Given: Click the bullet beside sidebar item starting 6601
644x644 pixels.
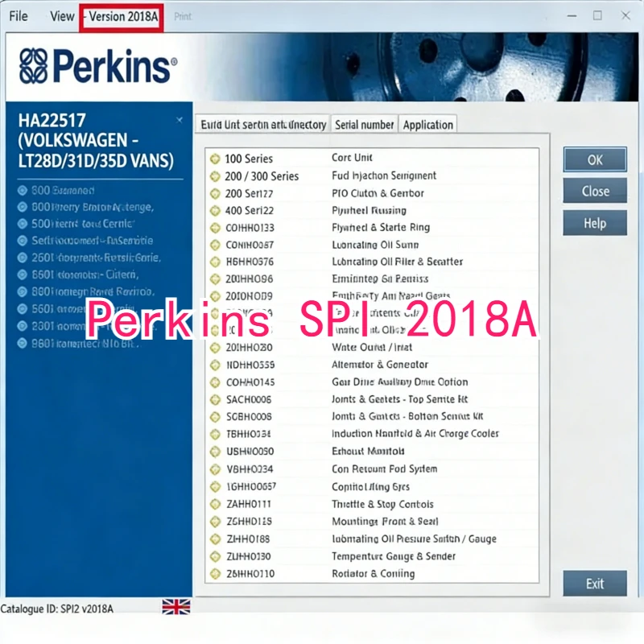Looking at the screenshot, I should click(x=23, y=275).
